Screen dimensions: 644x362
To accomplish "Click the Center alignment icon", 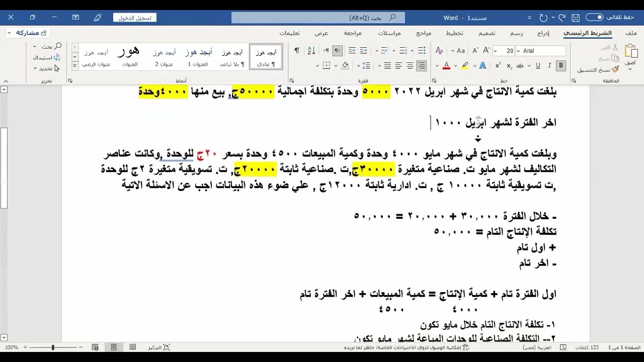I will [410, 65].
